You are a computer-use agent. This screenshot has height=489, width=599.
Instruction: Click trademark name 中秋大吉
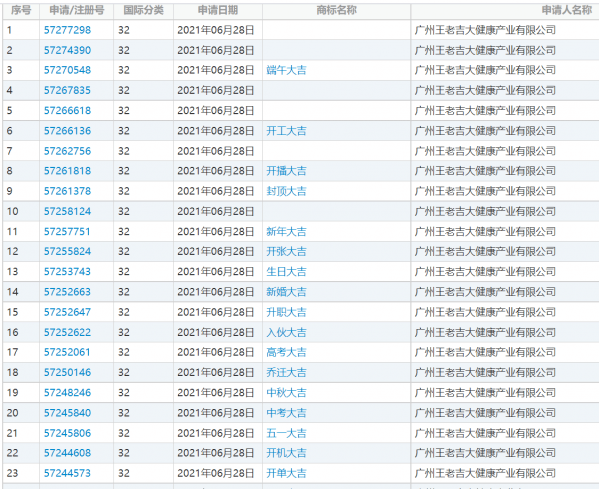pos(286,393)
